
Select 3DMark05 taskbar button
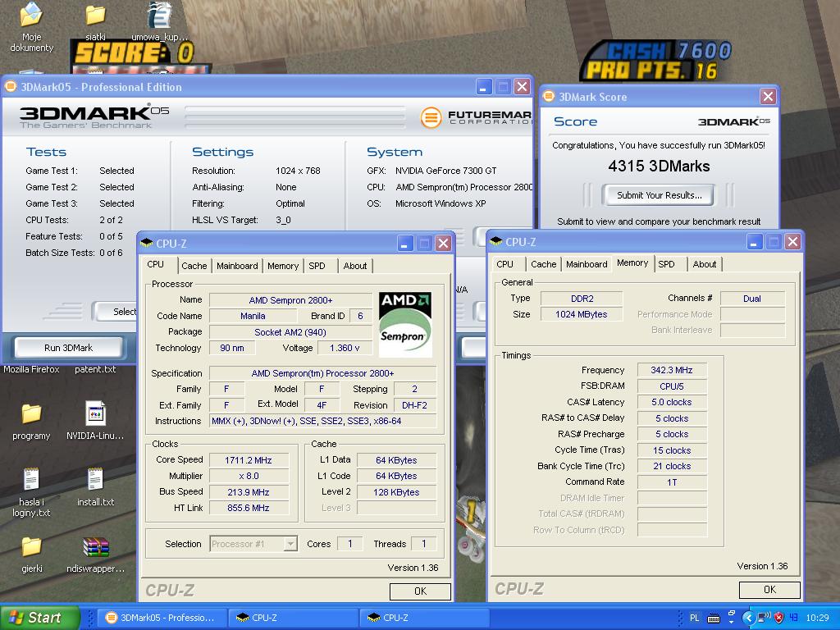pos(163,618)
